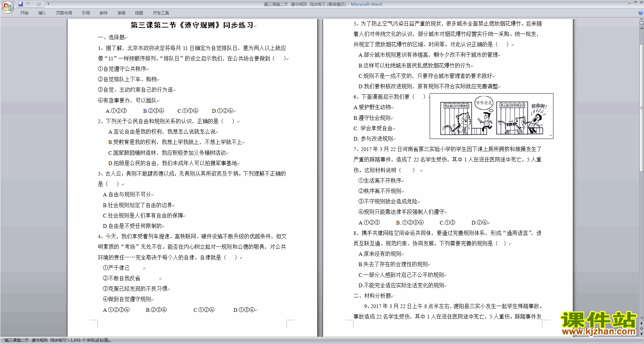
Task: Click option C. 学会享受自由
Action: [373, 128]
